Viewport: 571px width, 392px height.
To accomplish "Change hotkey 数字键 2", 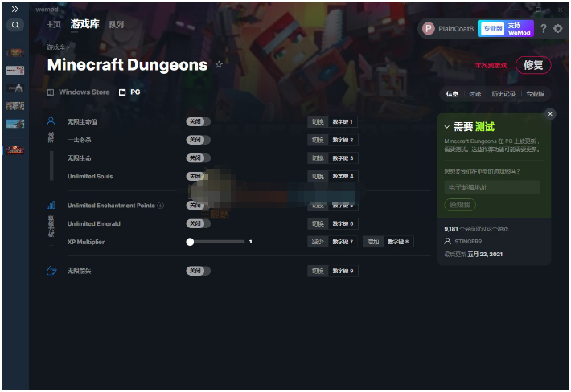I will [x=343, y=140].
